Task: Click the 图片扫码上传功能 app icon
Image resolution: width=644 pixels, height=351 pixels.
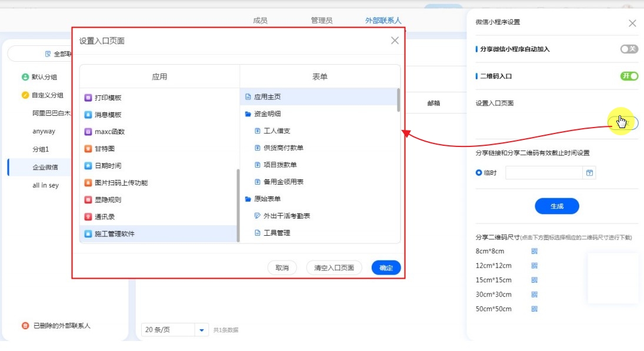Action: click(88, 183)
